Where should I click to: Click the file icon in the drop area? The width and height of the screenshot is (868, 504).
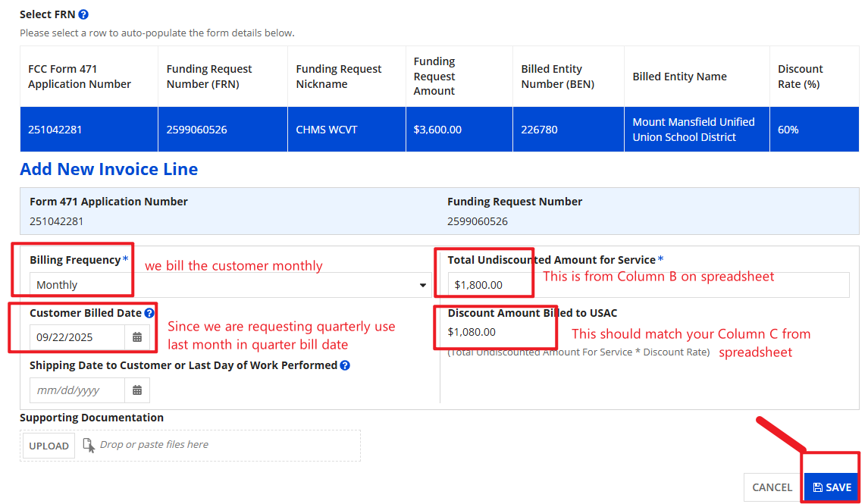(x=89, y=445)
